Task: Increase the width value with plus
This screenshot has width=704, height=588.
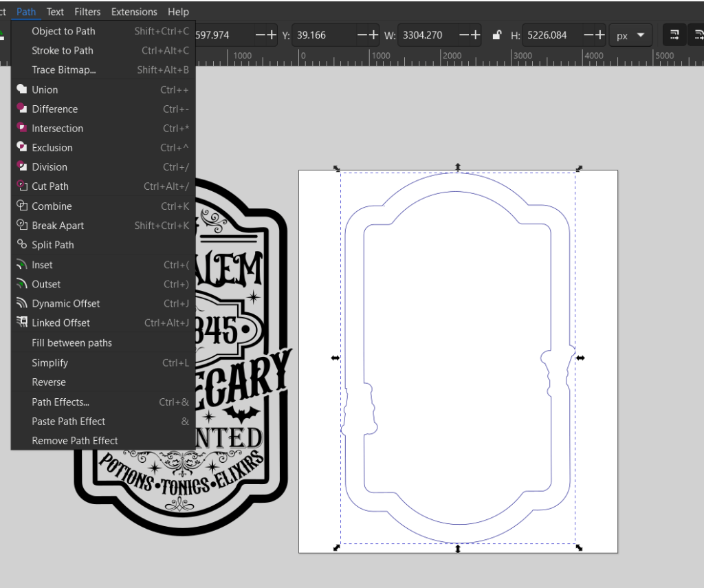Action: click(x=476, y=35)
